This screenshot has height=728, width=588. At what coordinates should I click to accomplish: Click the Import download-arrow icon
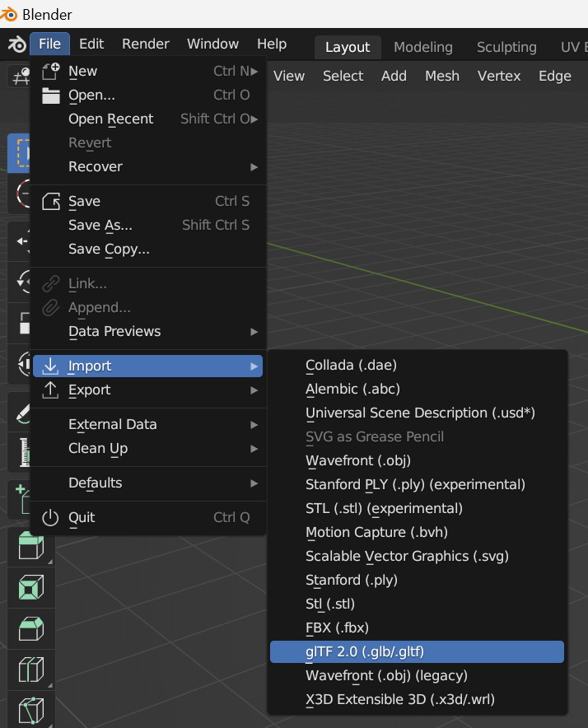(50, 366)
